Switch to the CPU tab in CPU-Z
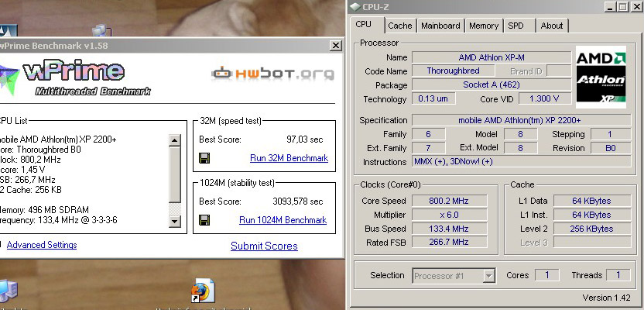 tap(364, 24)
